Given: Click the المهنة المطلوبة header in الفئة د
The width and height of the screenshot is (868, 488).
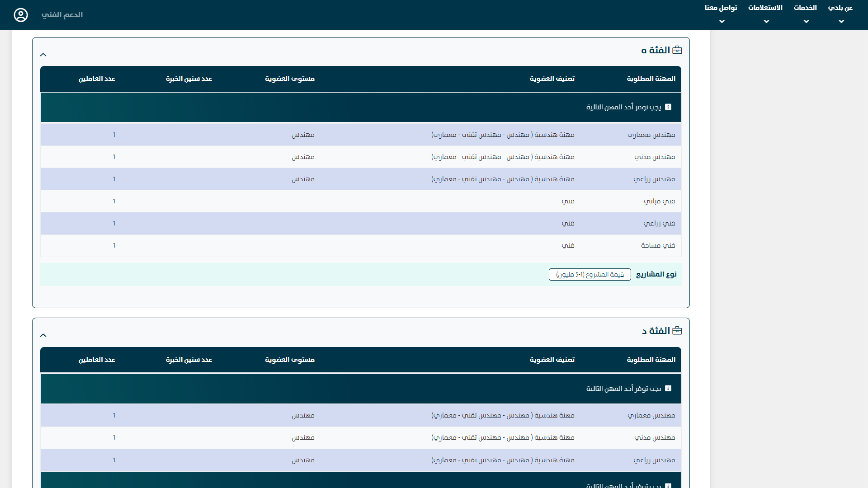Looking at the screenshot, I should point(651,360).
